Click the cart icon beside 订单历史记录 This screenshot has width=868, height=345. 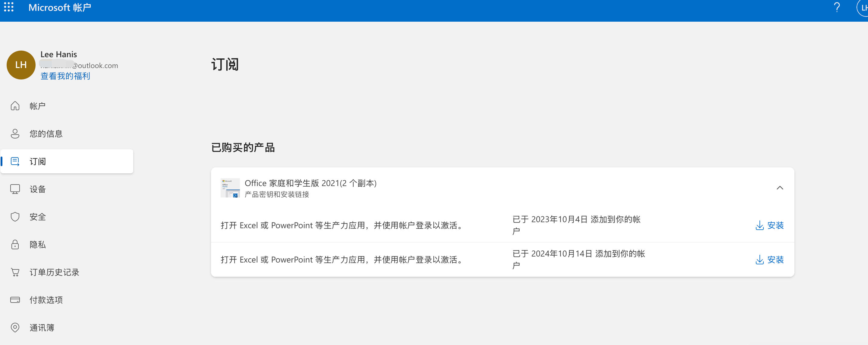pos(15,272)
